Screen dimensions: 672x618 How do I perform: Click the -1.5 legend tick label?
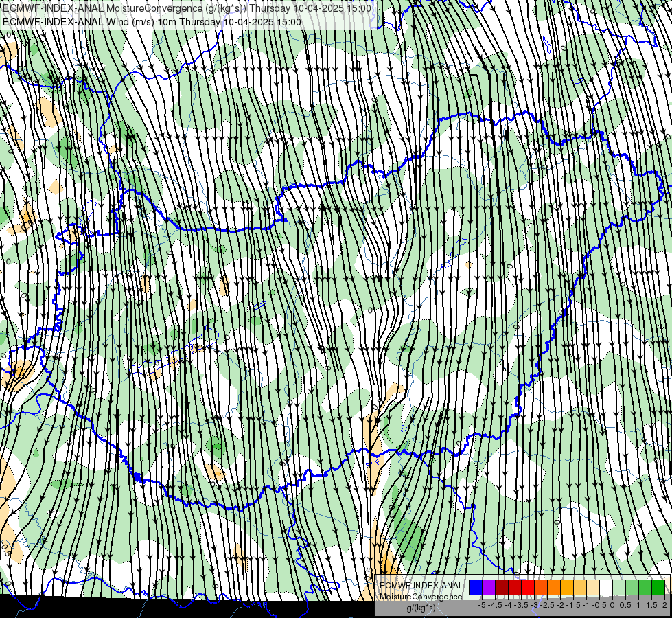(x=573, y=605)
